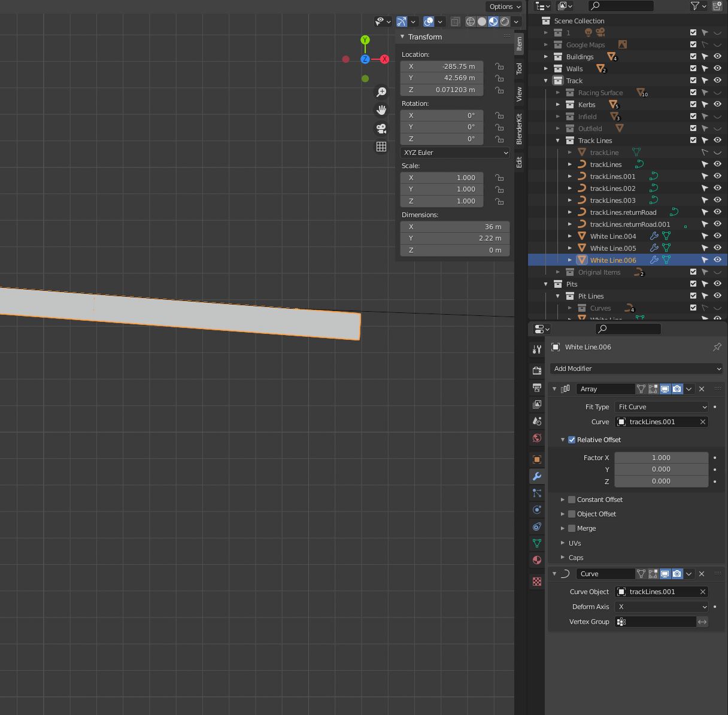Hide White Line.006 in viewport
728x715 pixels.
pos(717,260)
